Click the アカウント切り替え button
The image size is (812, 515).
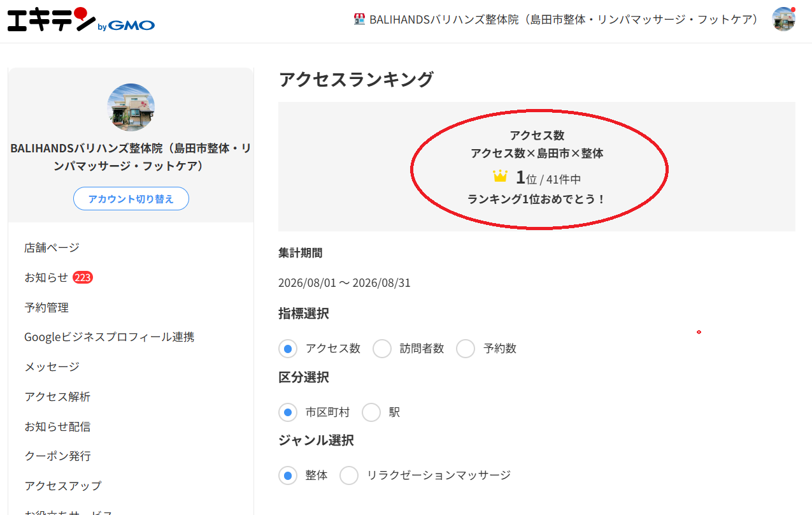(131, 199)
